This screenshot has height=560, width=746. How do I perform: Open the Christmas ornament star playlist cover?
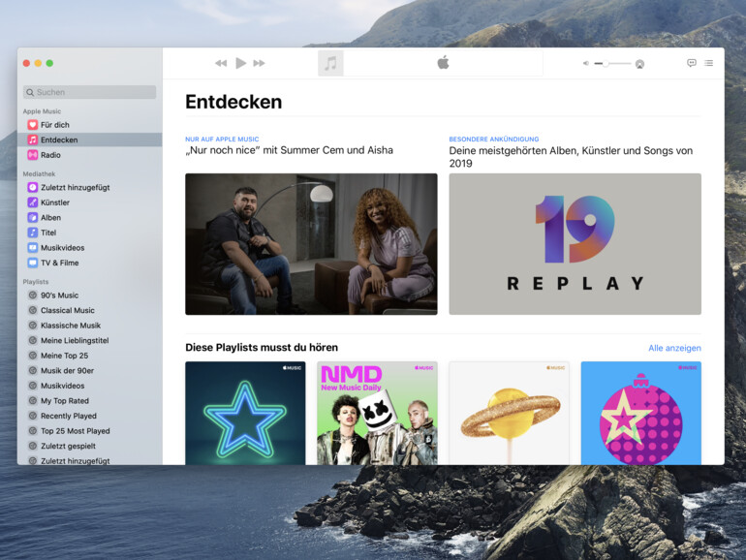(x=640, y=413)
